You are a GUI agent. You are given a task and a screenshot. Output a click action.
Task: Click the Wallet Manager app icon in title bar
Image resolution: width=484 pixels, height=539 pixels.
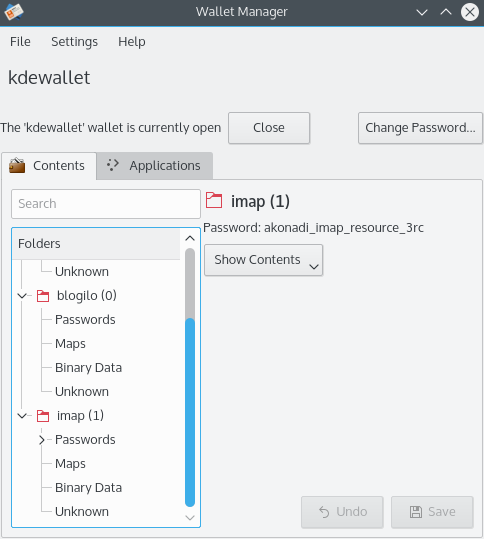(x=14, y=12)
